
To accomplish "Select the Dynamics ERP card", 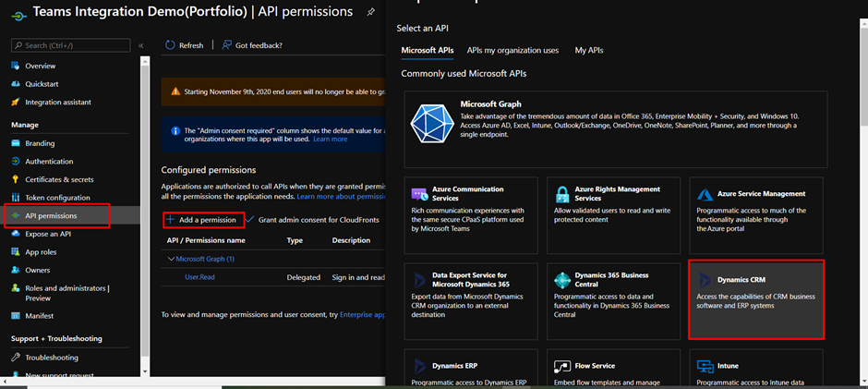I will [x=471, y=368].
